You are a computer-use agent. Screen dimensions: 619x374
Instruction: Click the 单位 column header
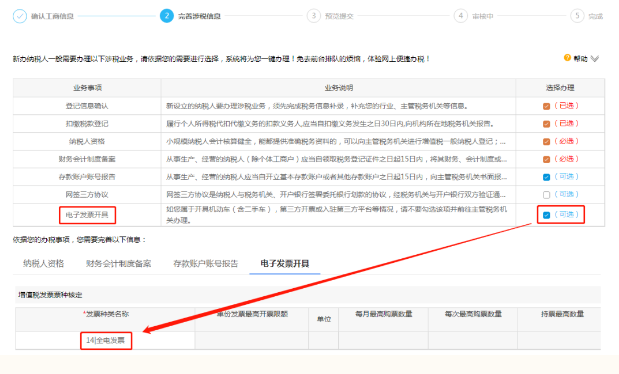pos(324,319)
